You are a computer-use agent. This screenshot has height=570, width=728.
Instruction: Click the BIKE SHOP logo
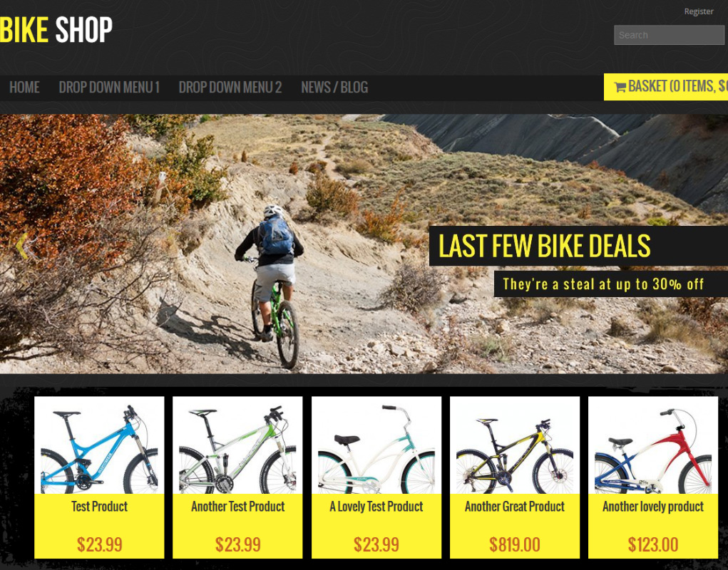(56, 30)
